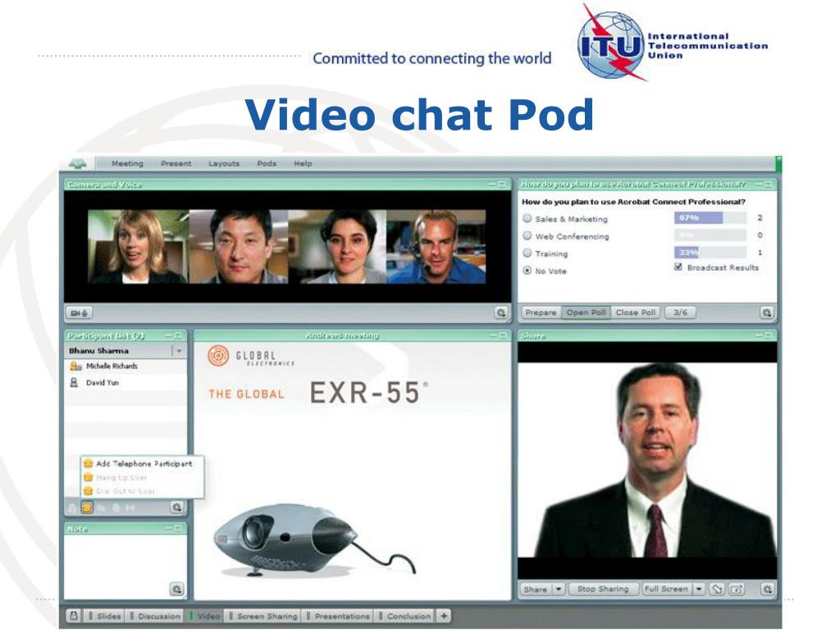Add a new layout with plus button
This screenshot has width=840, height=630.
444,615
